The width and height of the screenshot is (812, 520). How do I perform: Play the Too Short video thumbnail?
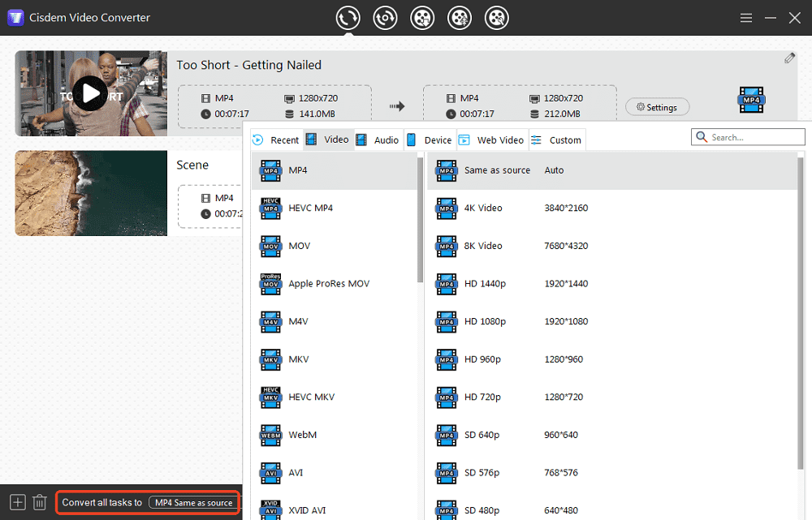(90, 93)
